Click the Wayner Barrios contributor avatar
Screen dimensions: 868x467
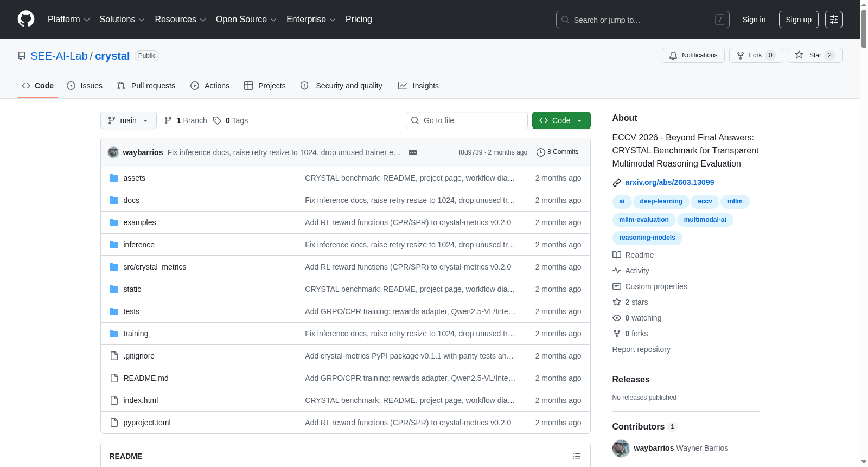coord(621,448)
